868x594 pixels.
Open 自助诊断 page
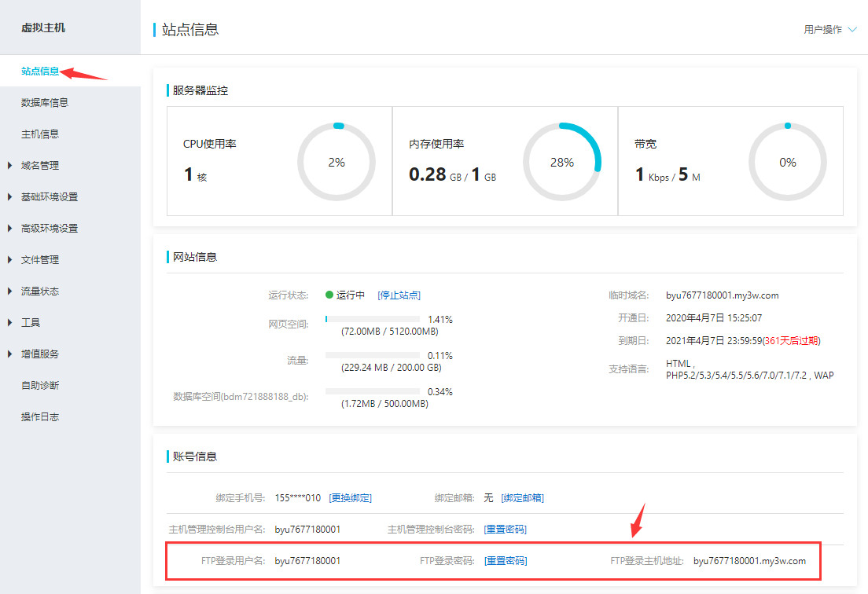click(x=40, y=386)
